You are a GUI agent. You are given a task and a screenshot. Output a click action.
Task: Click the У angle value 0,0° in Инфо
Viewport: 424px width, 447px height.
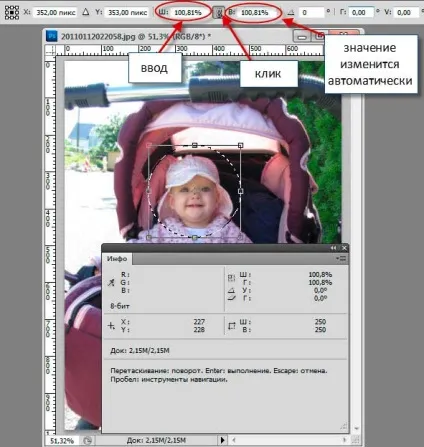(320, 291)
